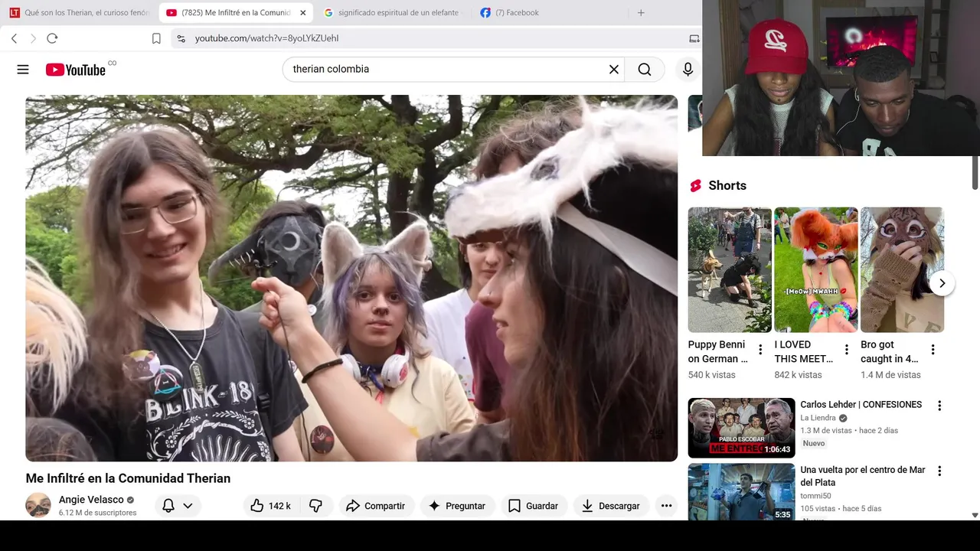Open the Puppy Benni Short thumbnail
This screenshot has width=980, height=551.
pyautogui.click(x=730, y=269)
